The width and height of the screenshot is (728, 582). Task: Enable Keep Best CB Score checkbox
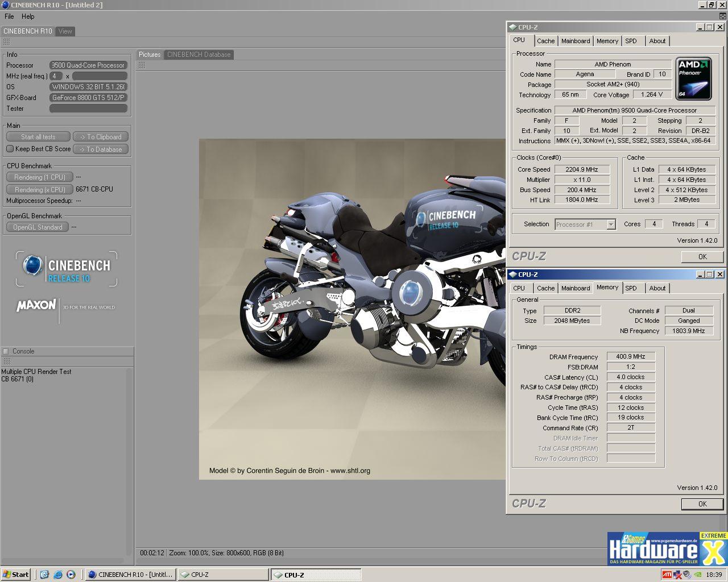(x=10, y=149)
